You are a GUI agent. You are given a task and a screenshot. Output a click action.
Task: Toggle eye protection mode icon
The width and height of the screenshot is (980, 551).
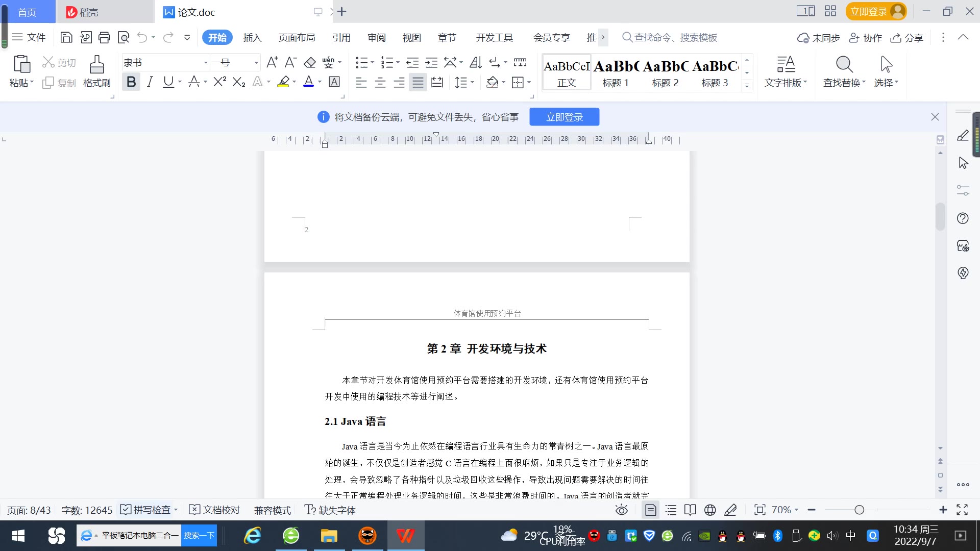pyautogui.click(x=621, y=510)
